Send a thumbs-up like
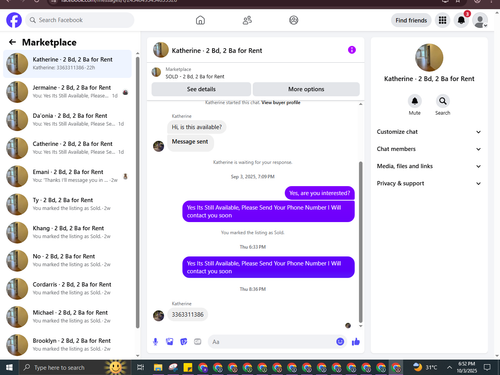This screenshot has width=500, height=375. point(356,342)
